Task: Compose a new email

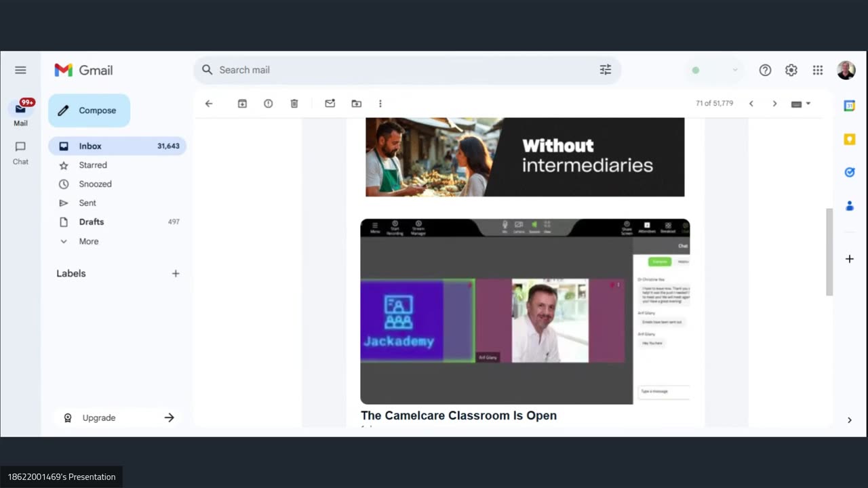Action: tap(89, 110)
